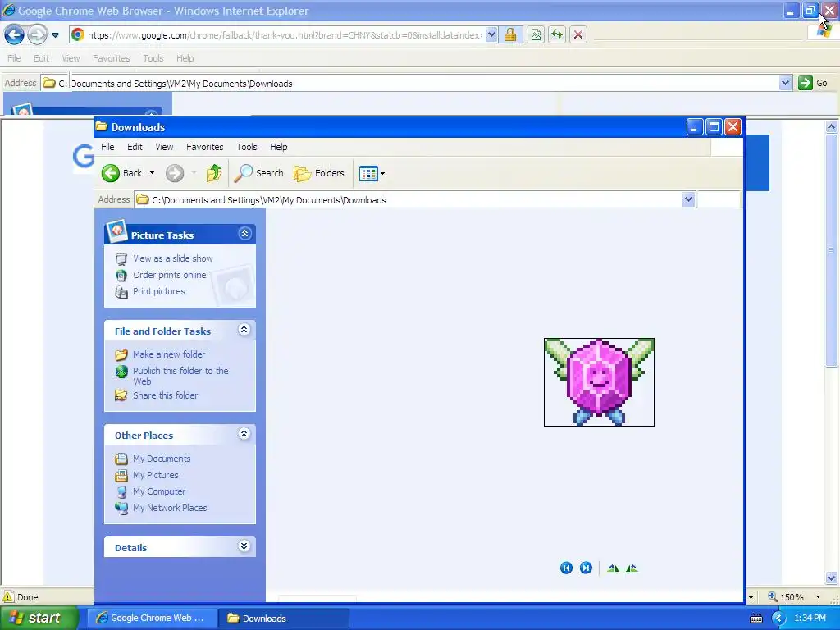Viewport: 840px width, 630px height.
Task: Click the printer icon beside Print pictures
Action: point(121,292)
